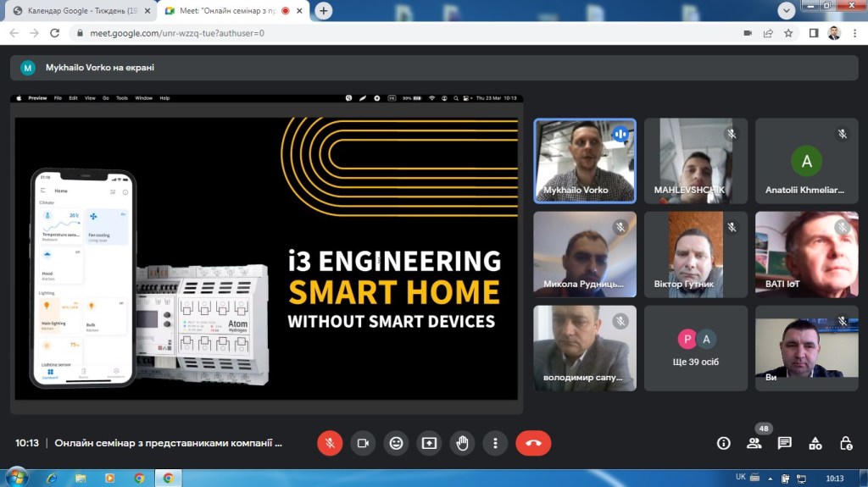Image resolution: width=868 pixels, height=487 pixels.
Task: Open the emoji reactions panel
Action: point(396,443)
